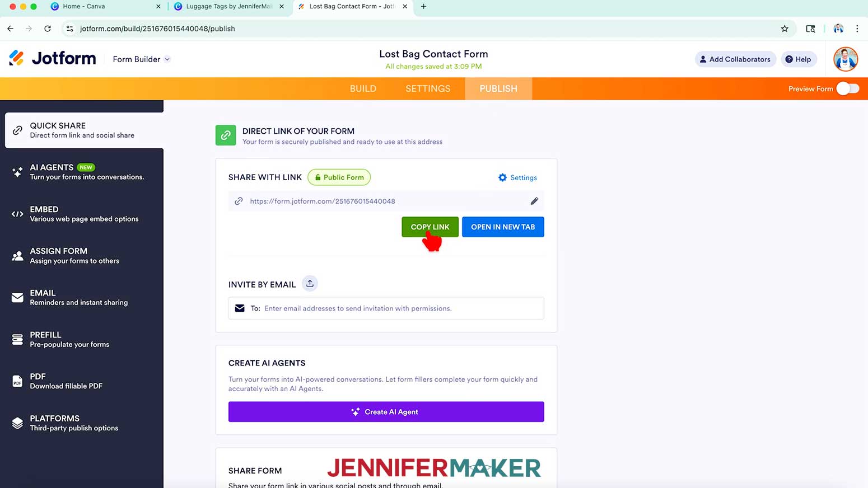
Task: Click the green direct link icon
Action: click(226, 135)
